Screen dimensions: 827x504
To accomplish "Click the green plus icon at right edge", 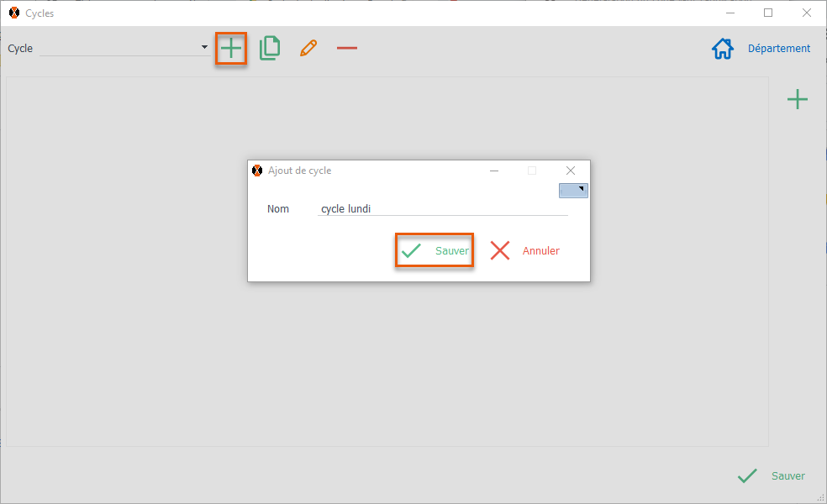I will click(797, 100).
